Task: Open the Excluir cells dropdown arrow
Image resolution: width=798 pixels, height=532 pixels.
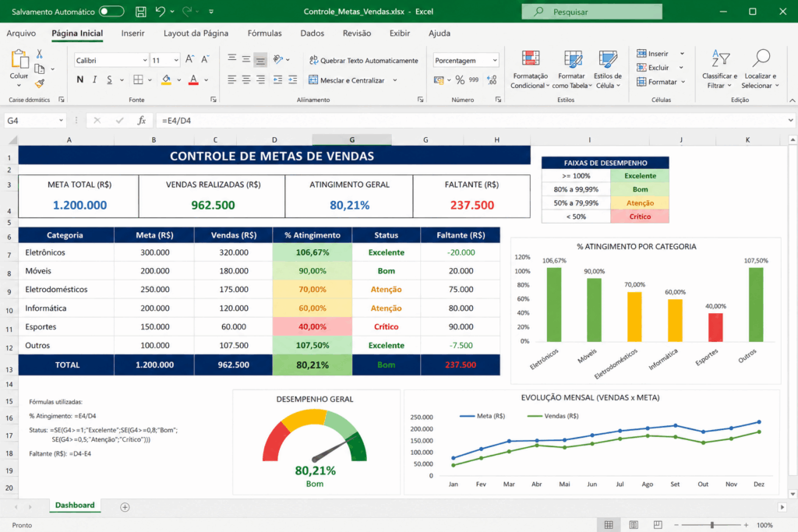Action: [681, 68]
